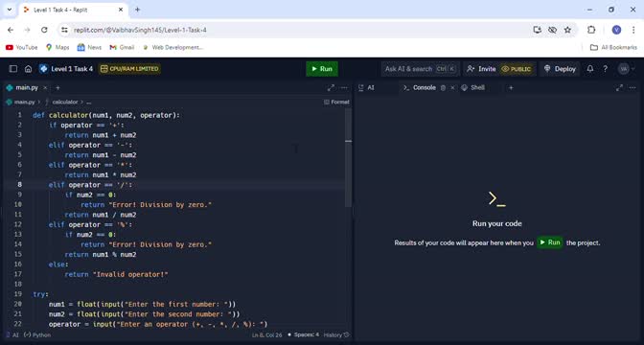Image resolution: width=644 pixels, height=345 pixels.
Task: Run the project with green Run button
Action: click(322, 69)
